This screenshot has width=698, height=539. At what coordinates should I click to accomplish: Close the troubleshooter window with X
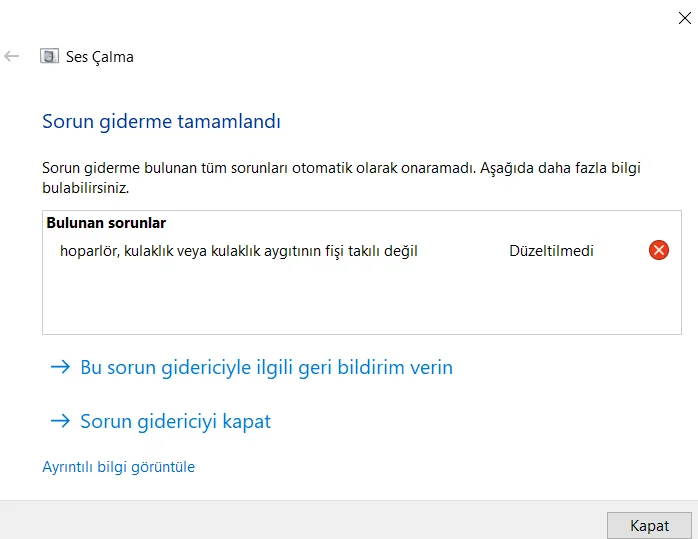685,18
